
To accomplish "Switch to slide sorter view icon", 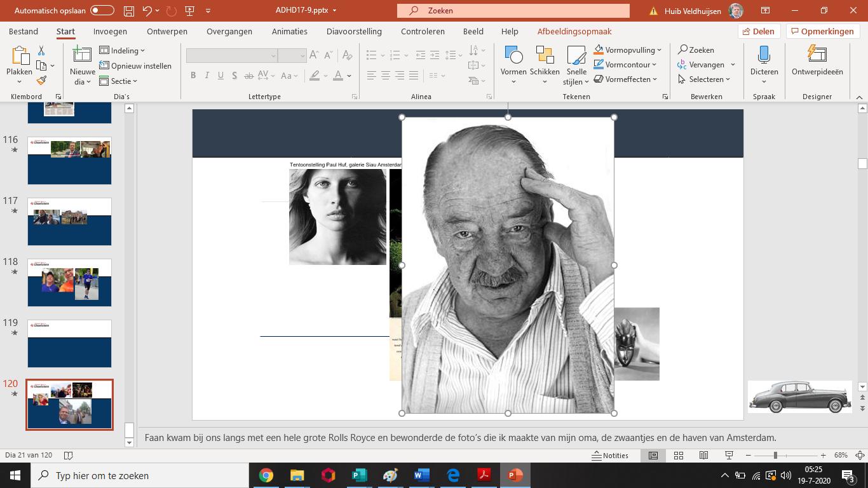I will 679,456.
